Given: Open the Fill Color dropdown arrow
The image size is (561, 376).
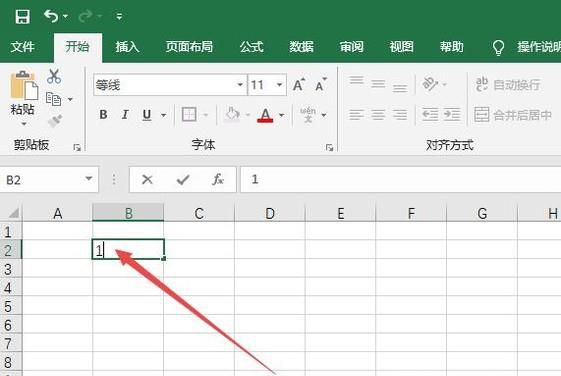Looking at the screenshot, I should [248, 115].
